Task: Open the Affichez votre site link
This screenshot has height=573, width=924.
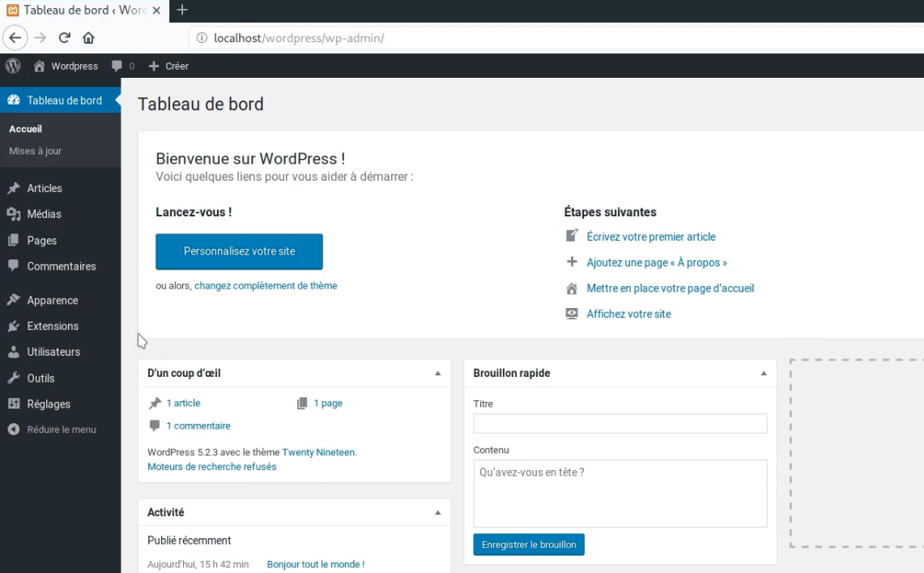Action: pos(628,314)
